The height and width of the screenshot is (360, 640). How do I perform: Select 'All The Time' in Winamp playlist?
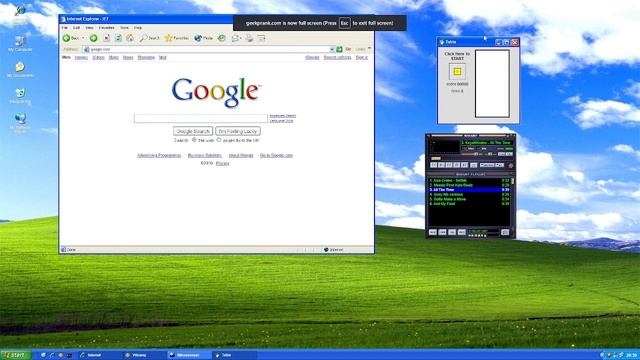tap(469, 190)
